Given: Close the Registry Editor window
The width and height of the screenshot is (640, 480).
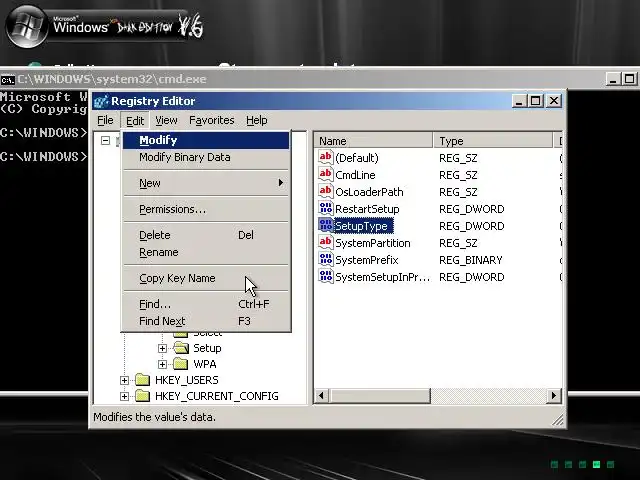Looking at the screenshot, I should [554, 101].
